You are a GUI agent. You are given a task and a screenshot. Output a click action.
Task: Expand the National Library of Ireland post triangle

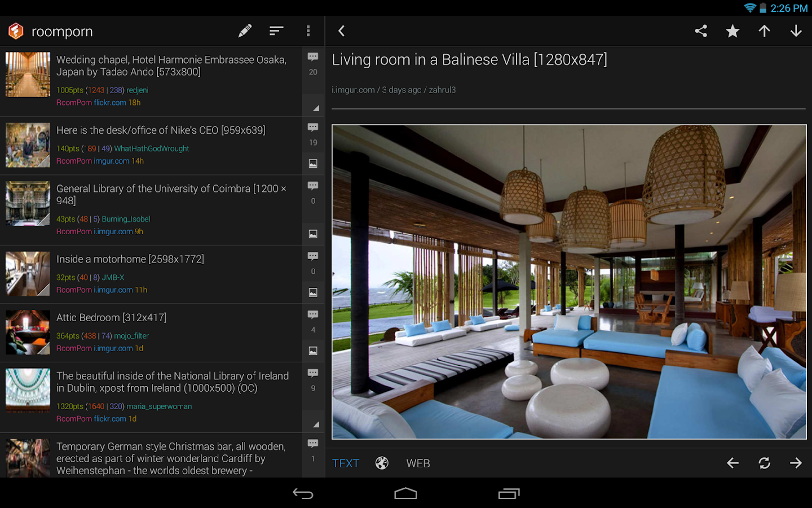click(316, 424)
